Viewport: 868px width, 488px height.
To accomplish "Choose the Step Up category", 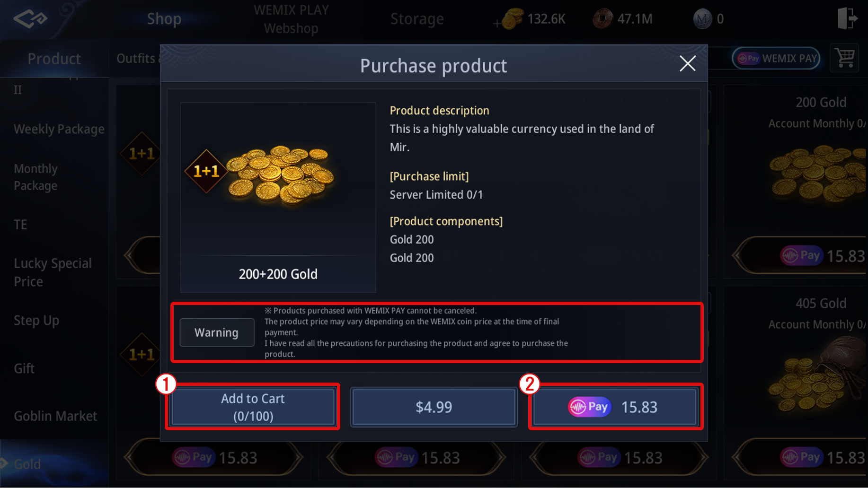I will pos(36,321).
